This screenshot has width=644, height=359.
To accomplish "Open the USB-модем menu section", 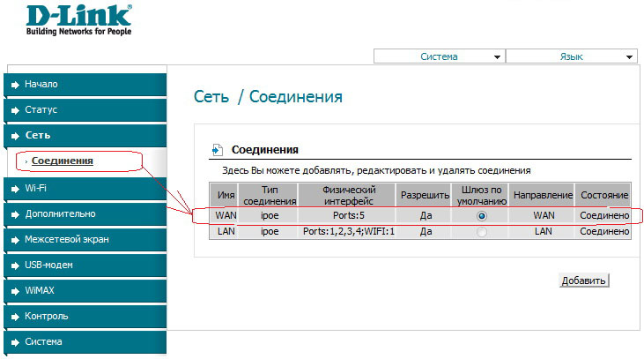I will point(85,265).
